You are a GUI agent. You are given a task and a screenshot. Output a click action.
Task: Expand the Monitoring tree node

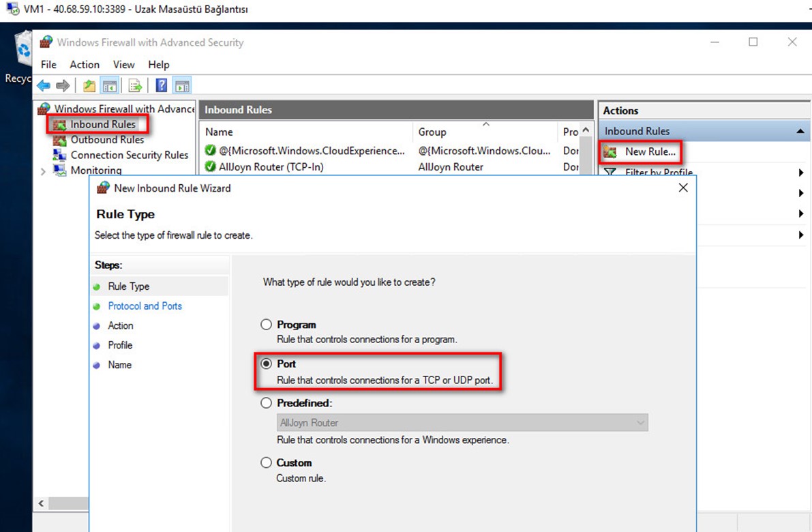[x=43, y=171]
